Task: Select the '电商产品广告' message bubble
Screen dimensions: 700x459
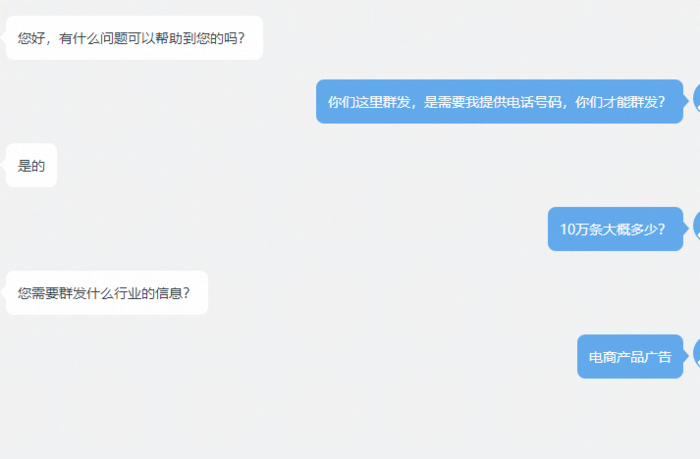Action: pyautogui.click(x=630, y=357)
